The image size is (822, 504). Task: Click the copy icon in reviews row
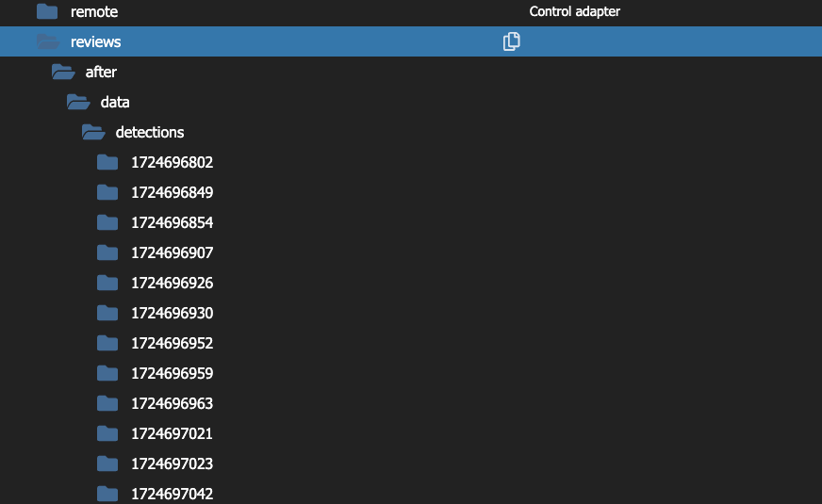(x=511, y=41)
